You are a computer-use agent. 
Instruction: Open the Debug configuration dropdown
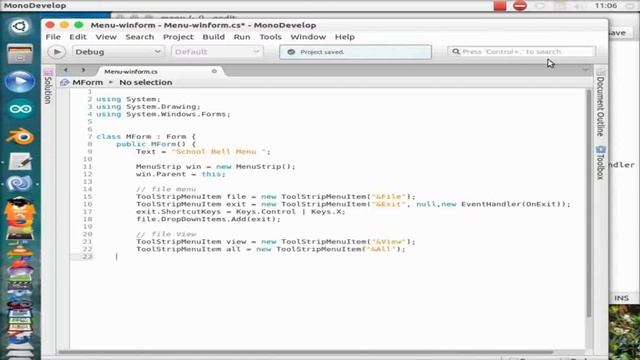point(118,52)
